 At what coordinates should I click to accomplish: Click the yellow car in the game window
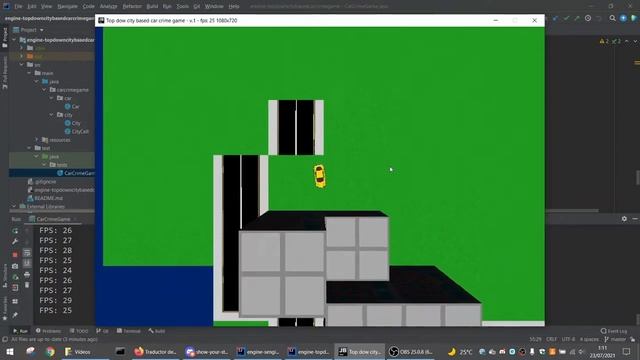point(320,176)
